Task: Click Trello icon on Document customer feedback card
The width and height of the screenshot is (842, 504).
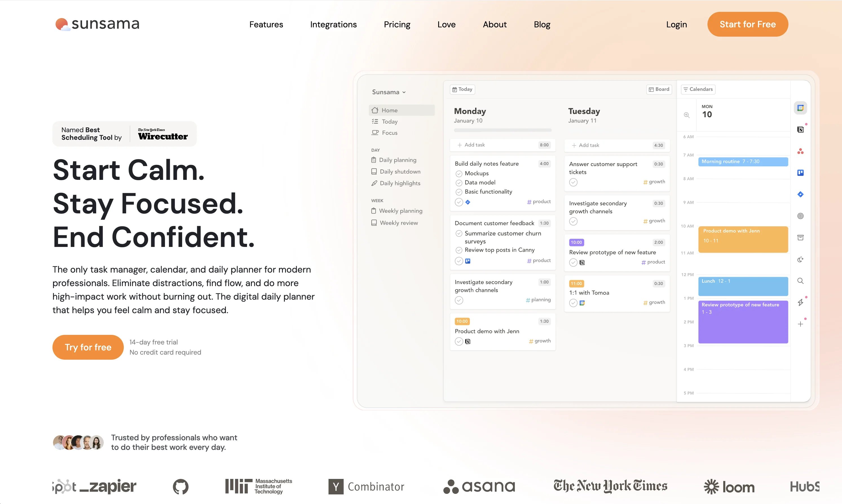Action: click(x=468, y=261)
